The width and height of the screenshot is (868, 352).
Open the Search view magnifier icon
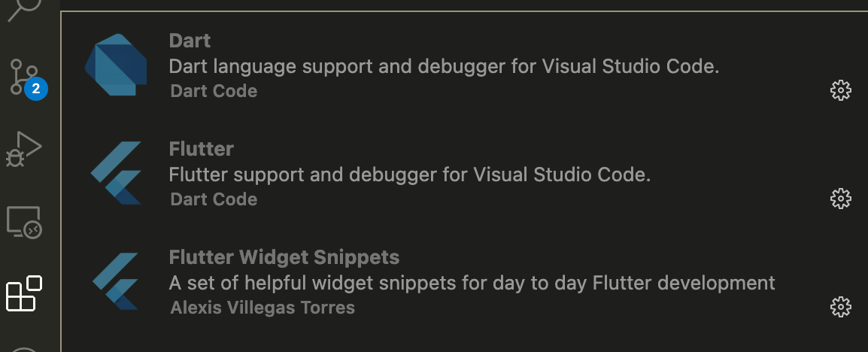tap(24, 10)
